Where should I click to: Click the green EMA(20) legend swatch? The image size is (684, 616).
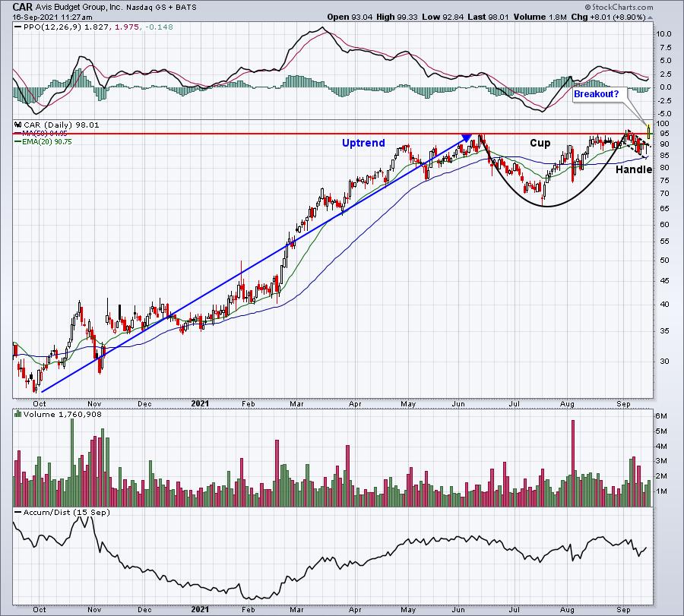[18, 142]
